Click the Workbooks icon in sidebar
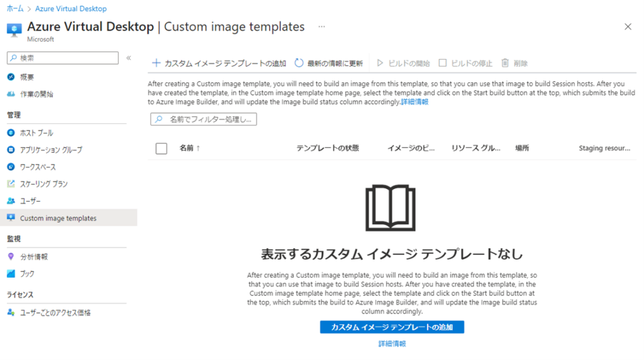644x360 pixels. pos(11,274)
